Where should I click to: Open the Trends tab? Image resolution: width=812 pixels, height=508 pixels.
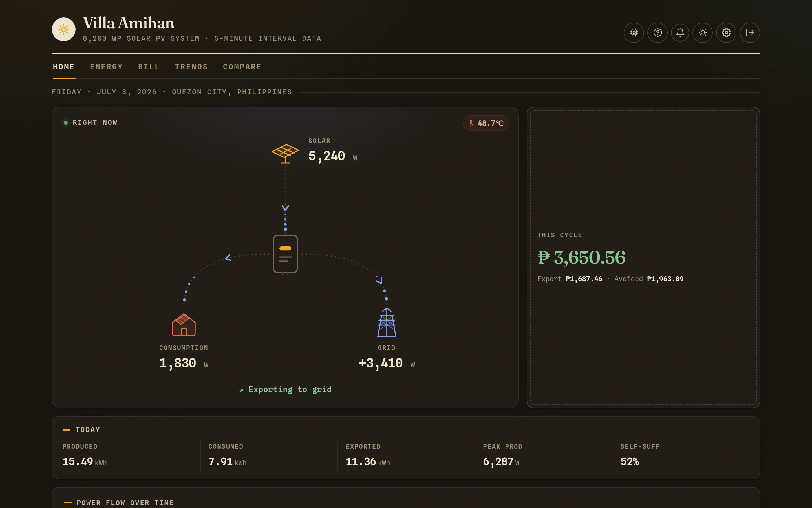coord(191,67)
